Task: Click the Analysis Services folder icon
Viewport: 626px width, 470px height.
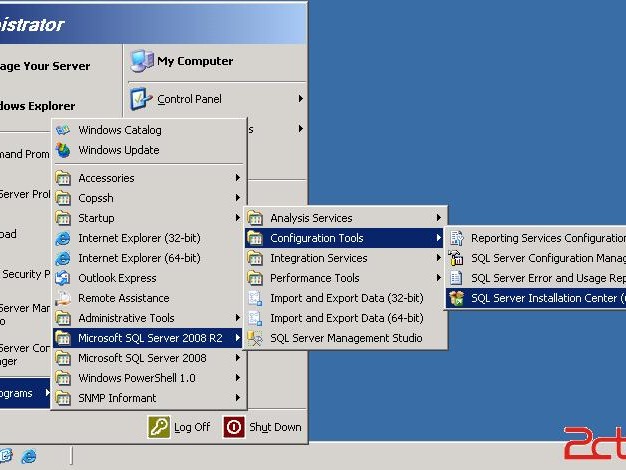Action: [x=255, y=218]
